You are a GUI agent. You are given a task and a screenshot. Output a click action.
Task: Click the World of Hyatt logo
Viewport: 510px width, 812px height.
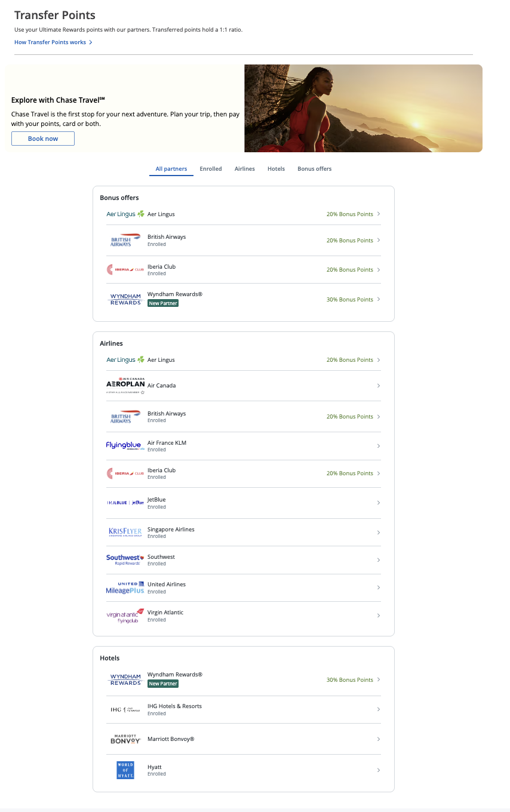click(x=125, y=770)
